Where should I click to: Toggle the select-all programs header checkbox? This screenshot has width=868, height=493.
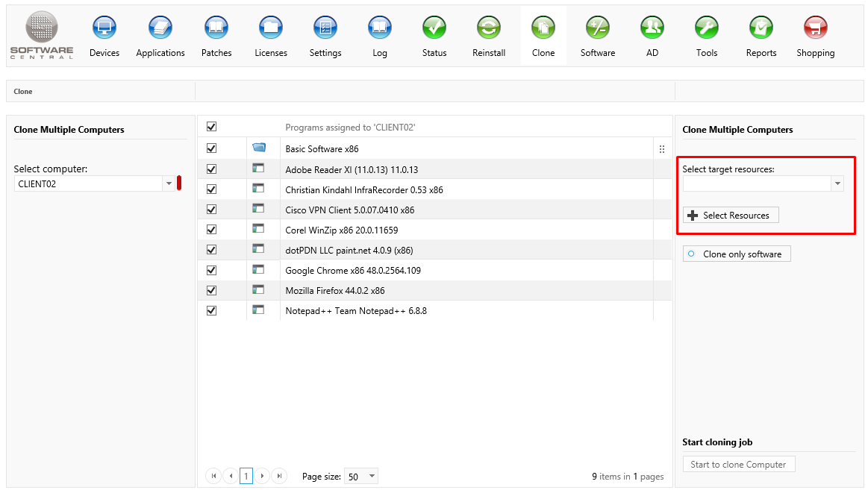coord(211,127)
